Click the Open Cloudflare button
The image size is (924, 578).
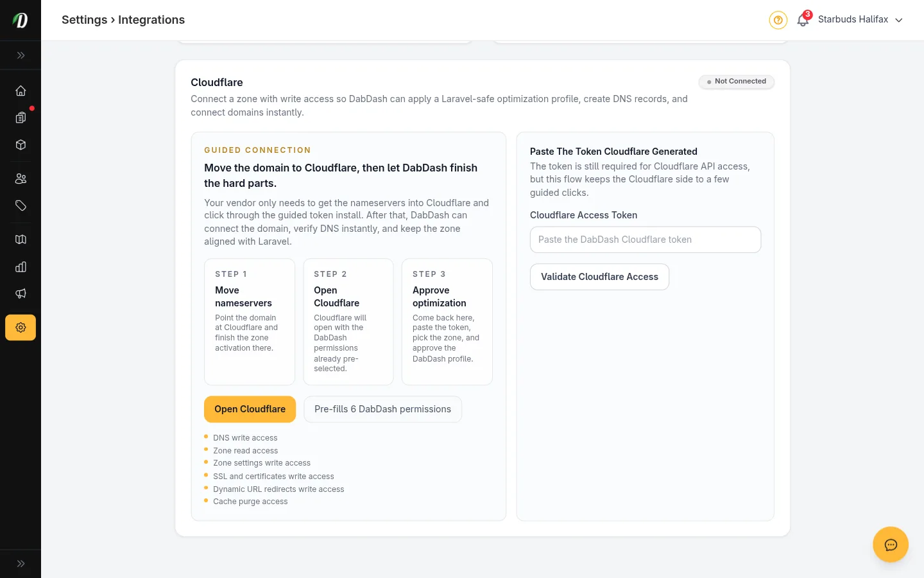[x=250, y=409]
